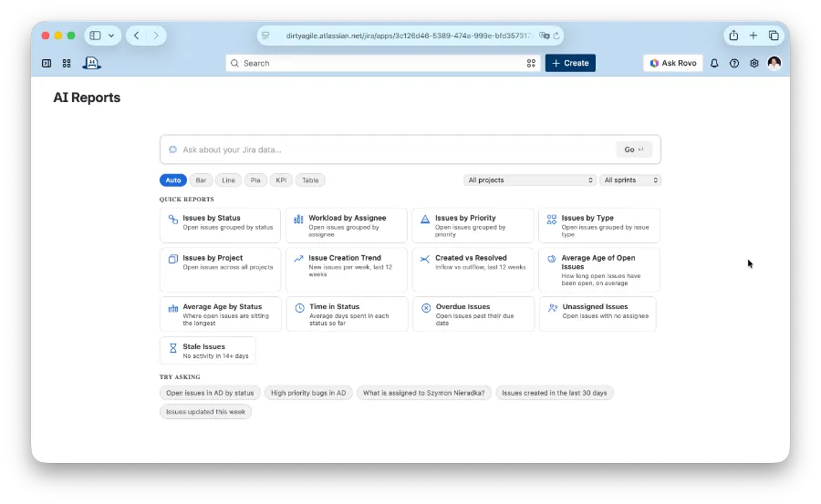821x504 pixels.
Task: Open the notifications bell
Action: tap(714, 63)
